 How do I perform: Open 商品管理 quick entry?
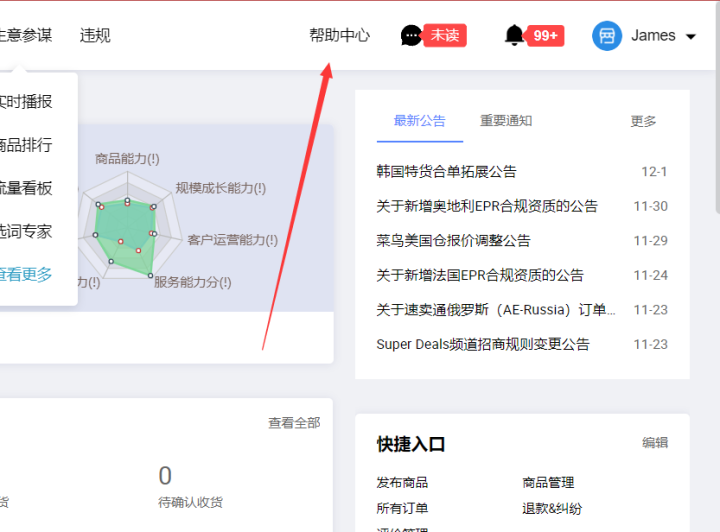click(x=548, y=483)
